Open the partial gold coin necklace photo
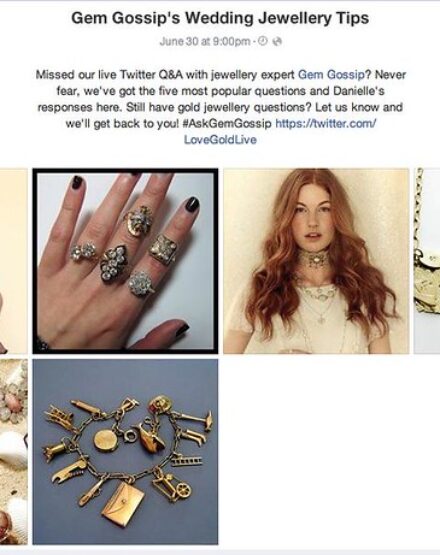Viewport: 440px width, 555px height. (427, 261)
